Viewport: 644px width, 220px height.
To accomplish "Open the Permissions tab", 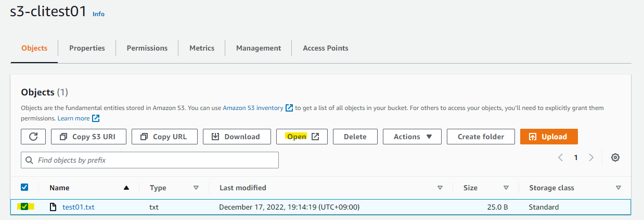I will point(147,48).
